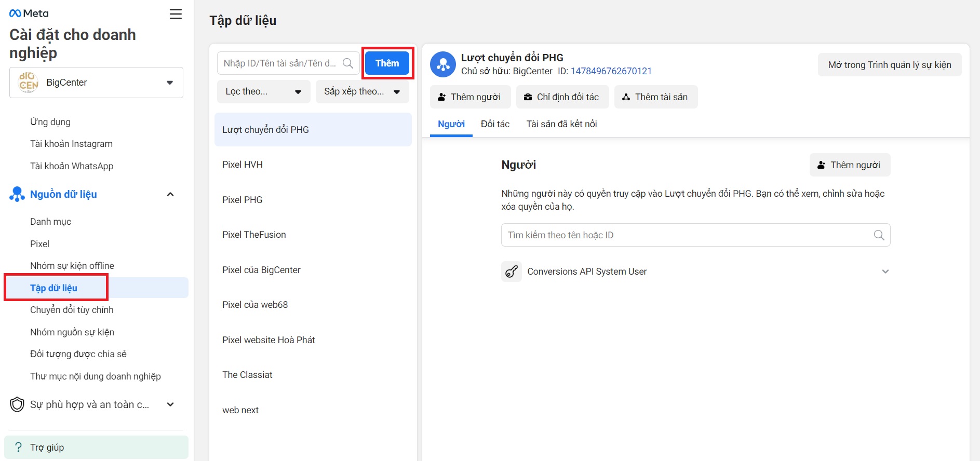Select Pixel website Hoà Phát in list
This screenshot has width=980, height=461.
click(313, 340)
